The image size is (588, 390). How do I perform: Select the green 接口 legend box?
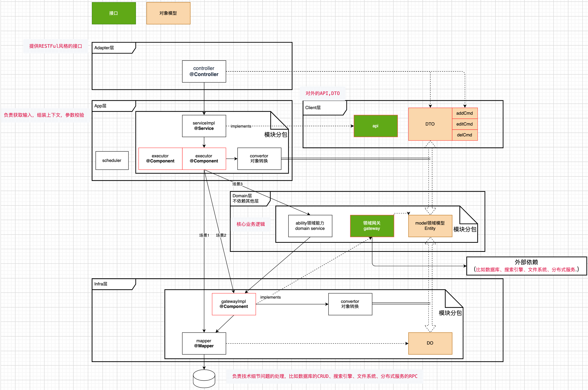click(114, 13)
